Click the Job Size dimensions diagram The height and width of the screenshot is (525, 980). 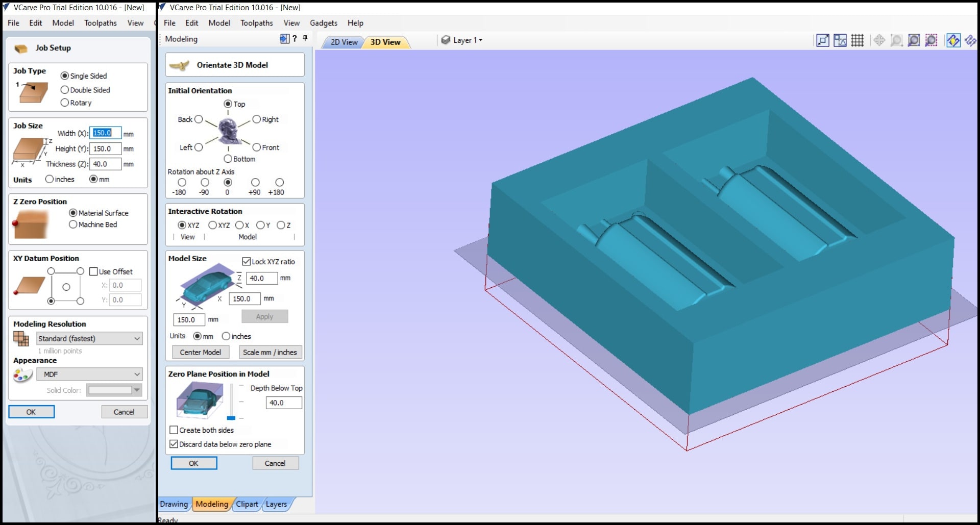32,152
